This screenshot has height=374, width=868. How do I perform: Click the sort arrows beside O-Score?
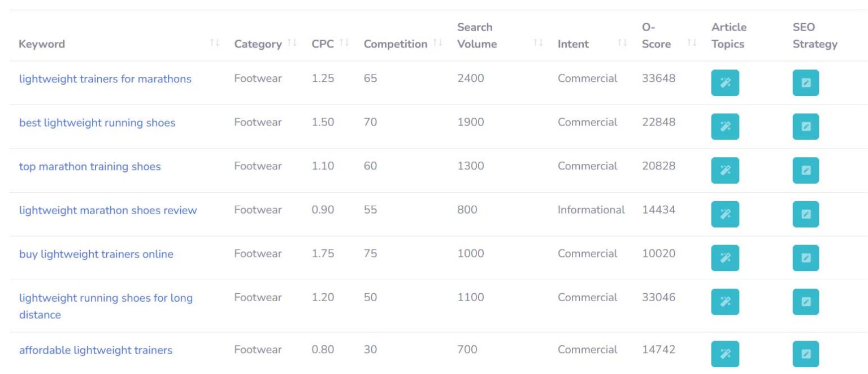[692, 44]
